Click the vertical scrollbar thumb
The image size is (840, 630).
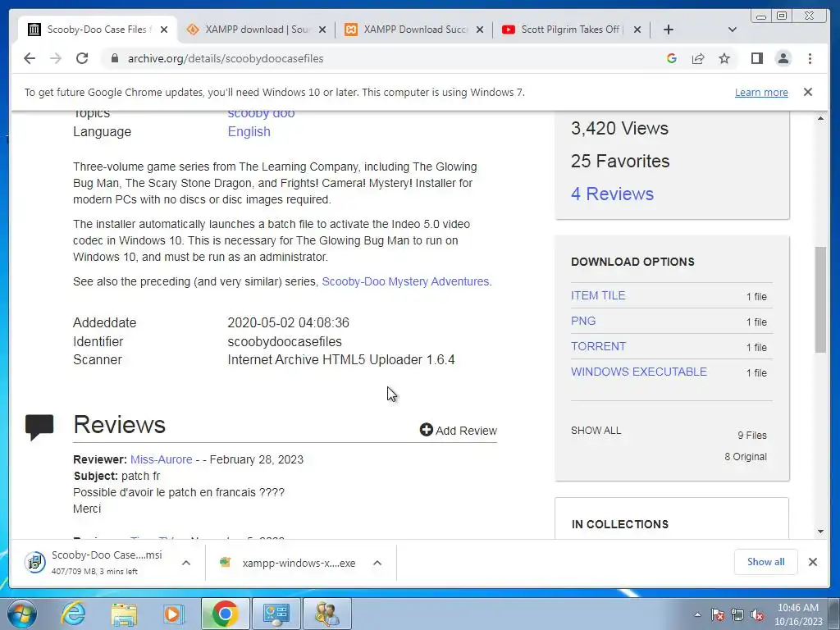820,299
